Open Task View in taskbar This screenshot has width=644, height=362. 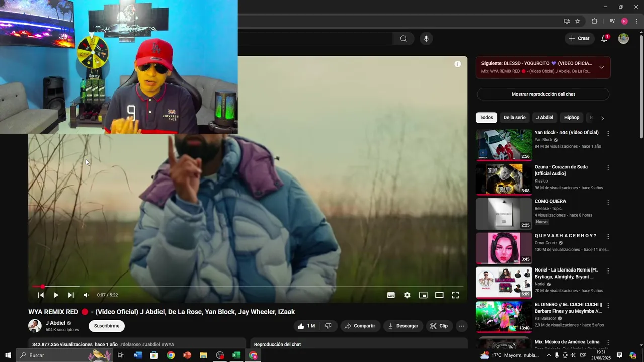tap(121, 355)
